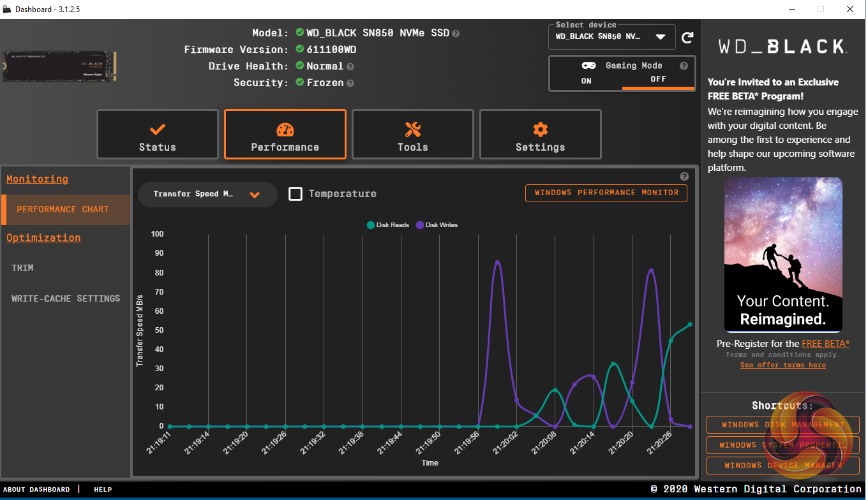
Task: Toggle the Disk Writes legend swatch
Action: tap(420, 225)
